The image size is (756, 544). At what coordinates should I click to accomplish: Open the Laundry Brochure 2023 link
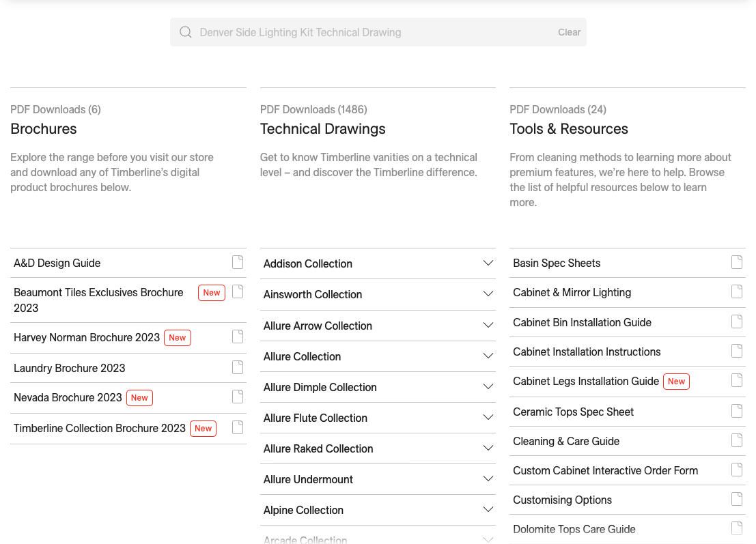[x=70, y=368]
